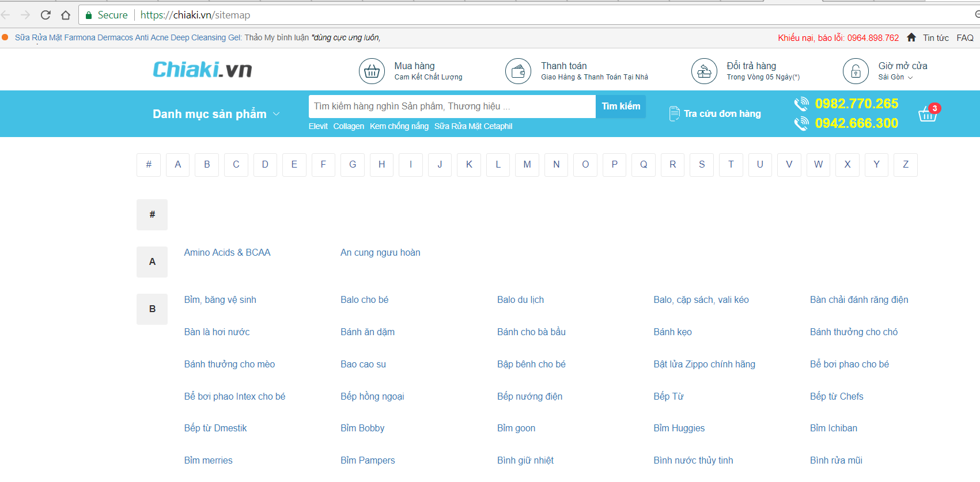This screenshot has height=482, width=980.
Task: Open Balo, cặp sách, vali kéo category
Action: click(701, 300)
